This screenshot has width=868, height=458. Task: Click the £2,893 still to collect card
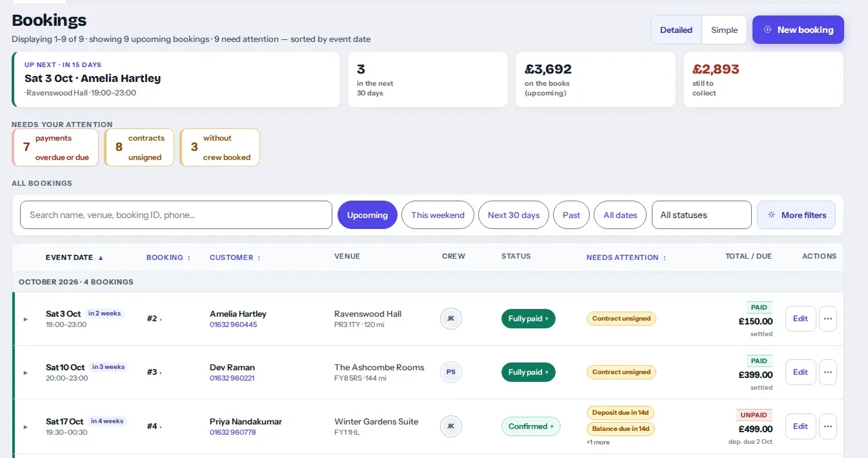pos(763,79)
